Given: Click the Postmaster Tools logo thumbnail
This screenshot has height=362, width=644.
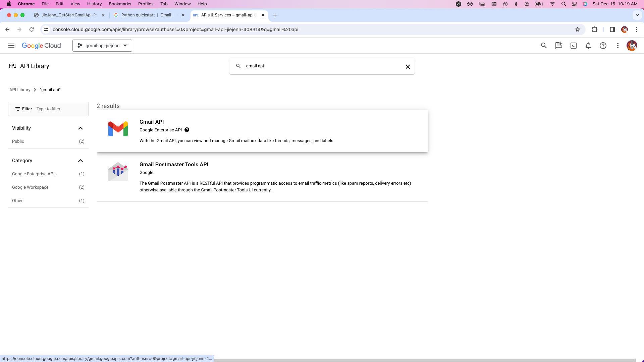Looking at the screenshot, I should pyautogui.click(x=118, y=172).
